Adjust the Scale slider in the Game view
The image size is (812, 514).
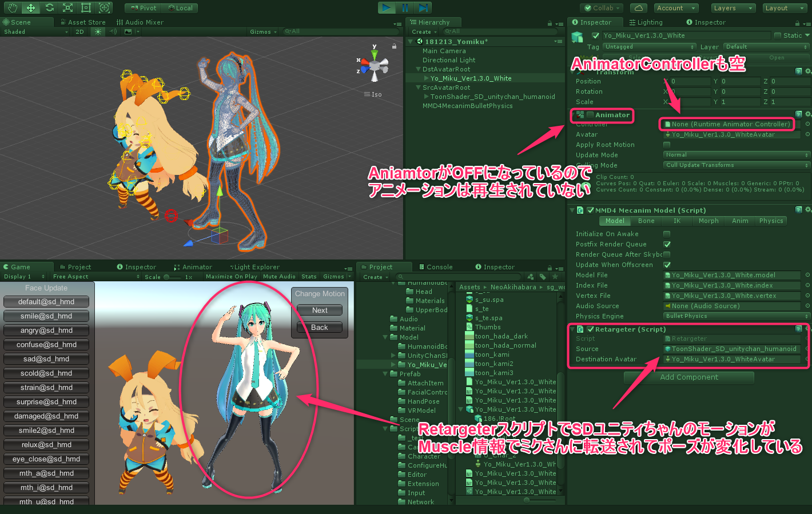point(166,276)
